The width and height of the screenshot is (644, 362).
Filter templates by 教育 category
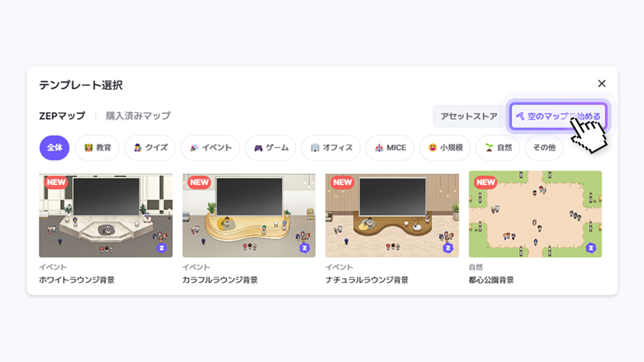click(98, 148)
